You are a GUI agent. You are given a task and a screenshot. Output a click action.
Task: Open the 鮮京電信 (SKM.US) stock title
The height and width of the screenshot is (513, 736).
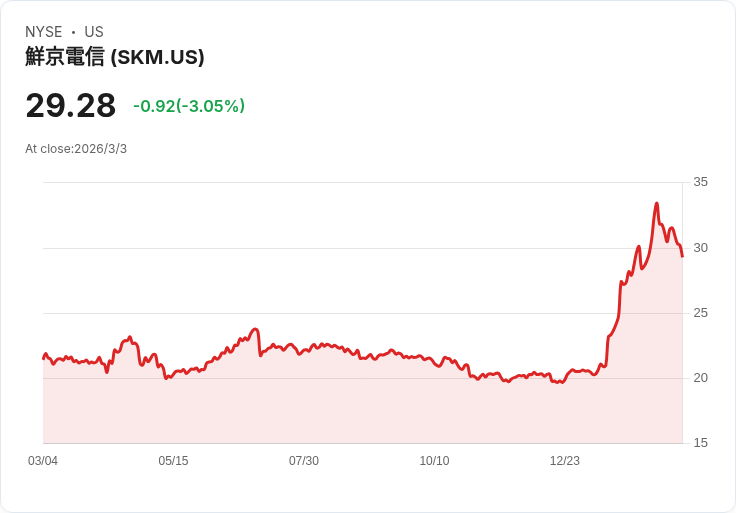(x=115, y=57)
